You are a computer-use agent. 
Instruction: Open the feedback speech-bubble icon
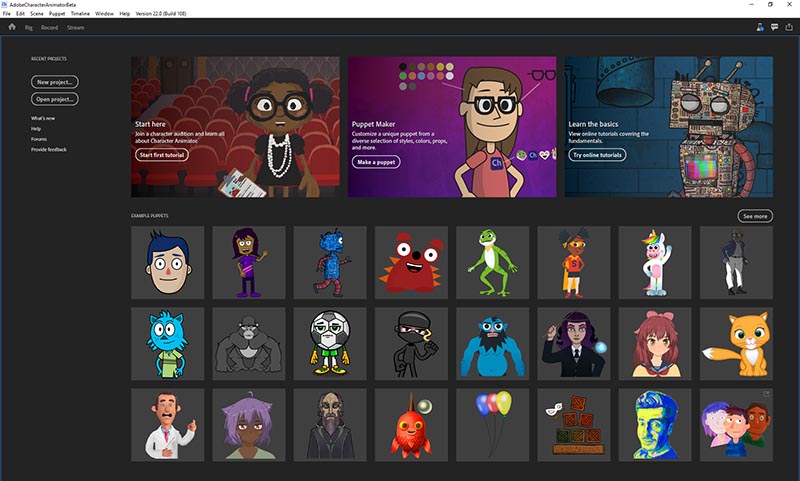pyautogui.click(x=774, y=28)
